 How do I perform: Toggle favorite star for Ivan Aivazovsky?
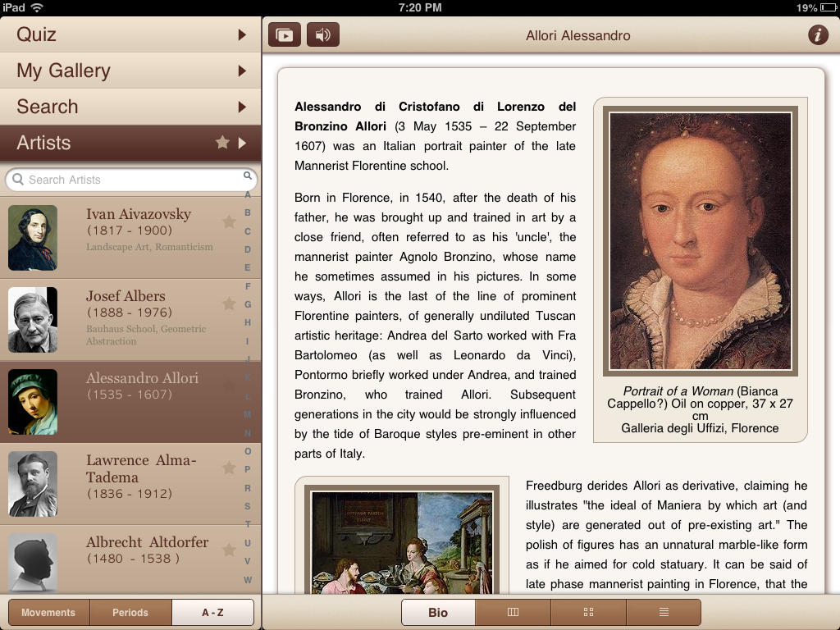[229, 221]
